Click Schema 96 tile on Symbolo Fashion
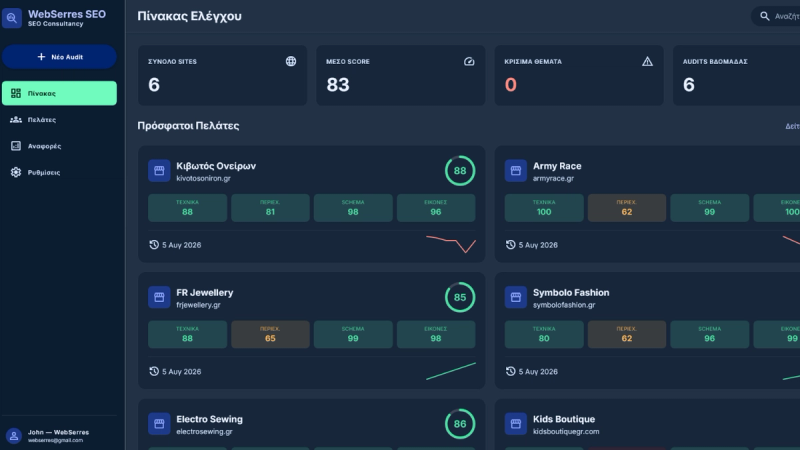This screenshot has width=800, height=450. [710, 334]
